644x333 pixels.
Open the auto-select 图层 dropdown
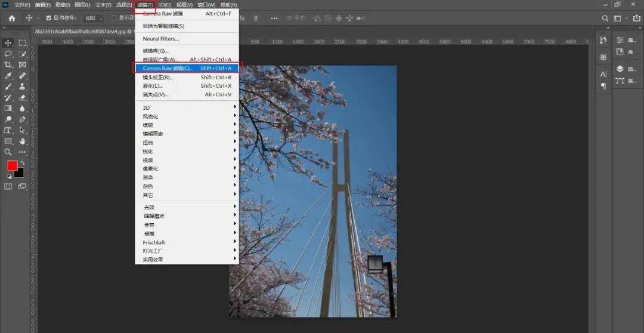pos(94,18)
